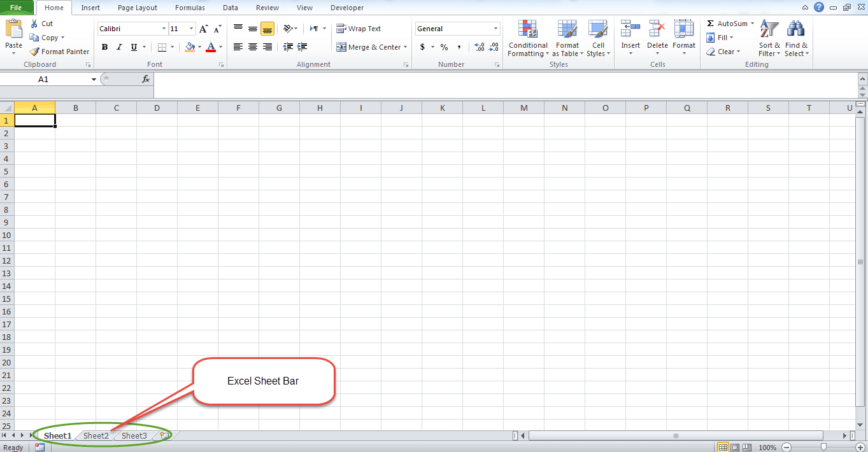Switch to Page Break Preview icon

coord(746,448)
